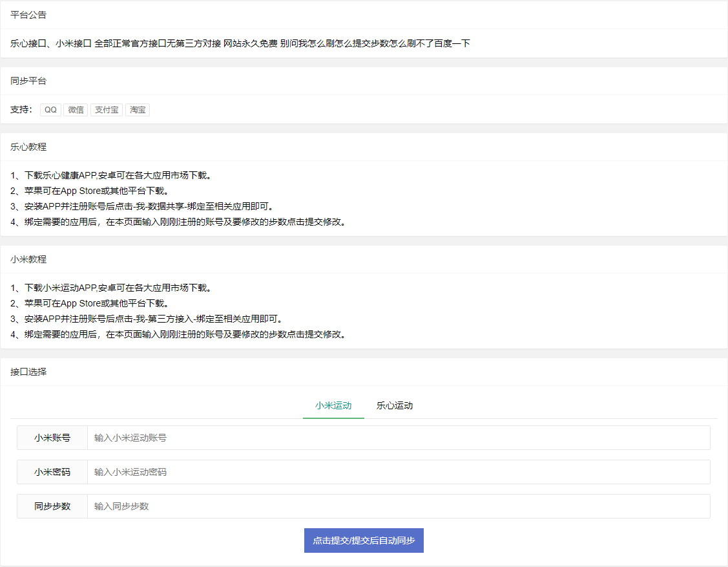Select the 支付宝 platform badge
The width and height of the screenshot is (728, 567).
tap(106, 109)
